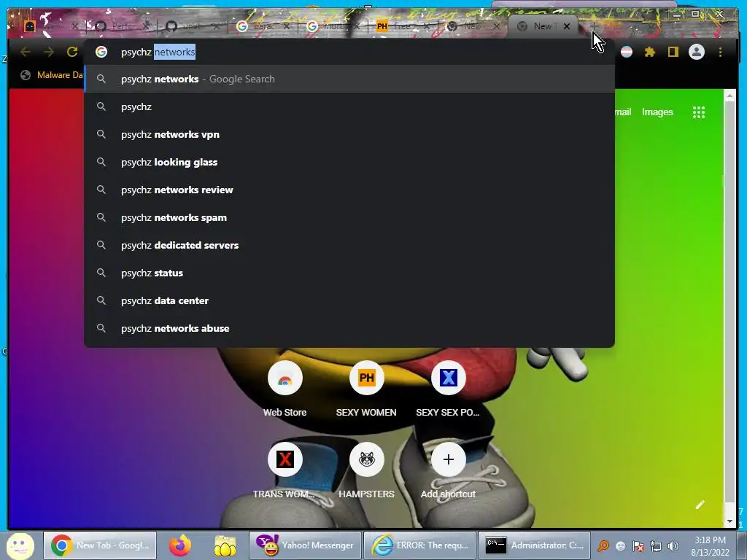Switch to the second Google search tab
Viewport: 747px width, 560px height.
[x=333, y=26]
